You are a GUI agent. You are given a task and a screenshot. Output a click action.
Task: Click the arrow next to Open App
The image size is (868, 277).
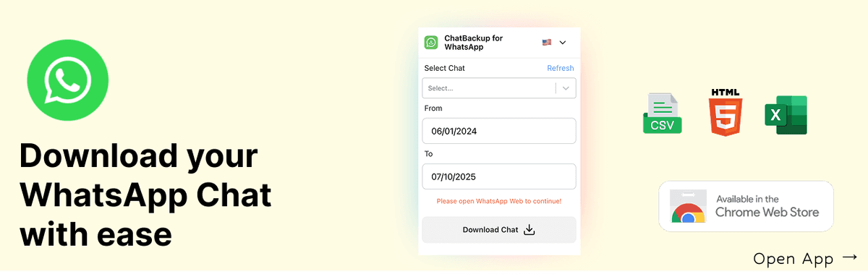click(x=850, y=257)
